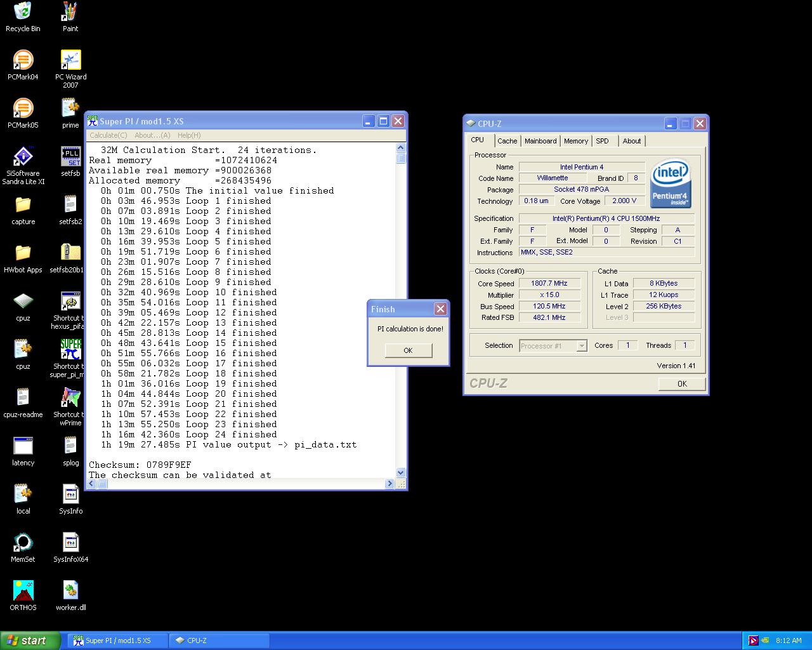Switch to CPU-Z taskbar button
Image resolution: width=812 pixels, height=650 pixels.
click(219, 640)
